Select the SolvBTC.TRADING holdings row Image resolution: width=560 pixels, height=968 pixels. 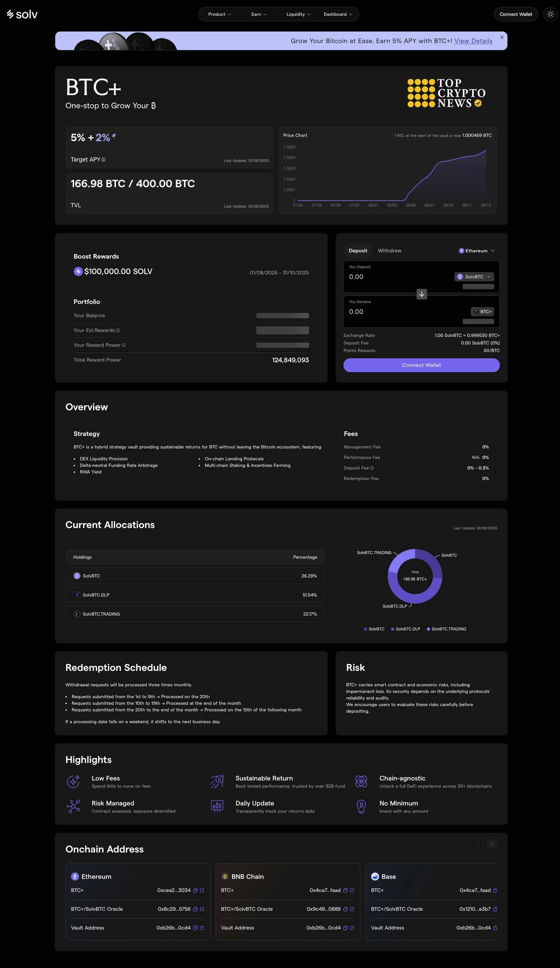point(195,614)
